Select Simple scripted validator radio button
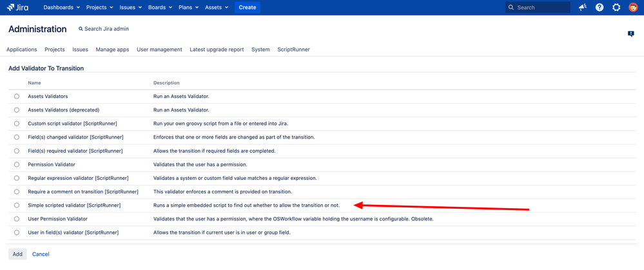644x270 pixels. [x=16, y=205]
